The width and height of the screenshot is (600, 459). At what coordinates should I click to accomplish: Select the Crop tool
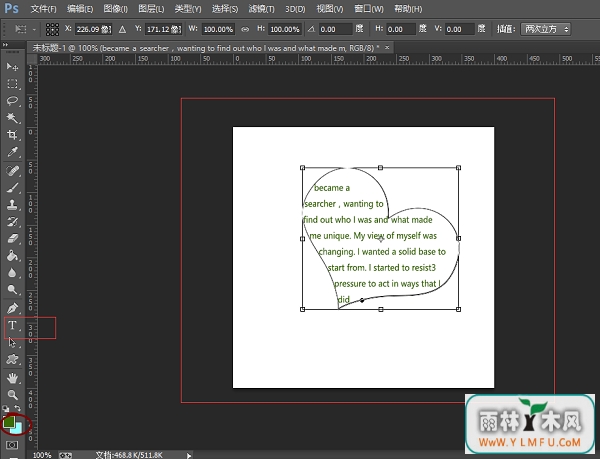click(x=12, y=135)
